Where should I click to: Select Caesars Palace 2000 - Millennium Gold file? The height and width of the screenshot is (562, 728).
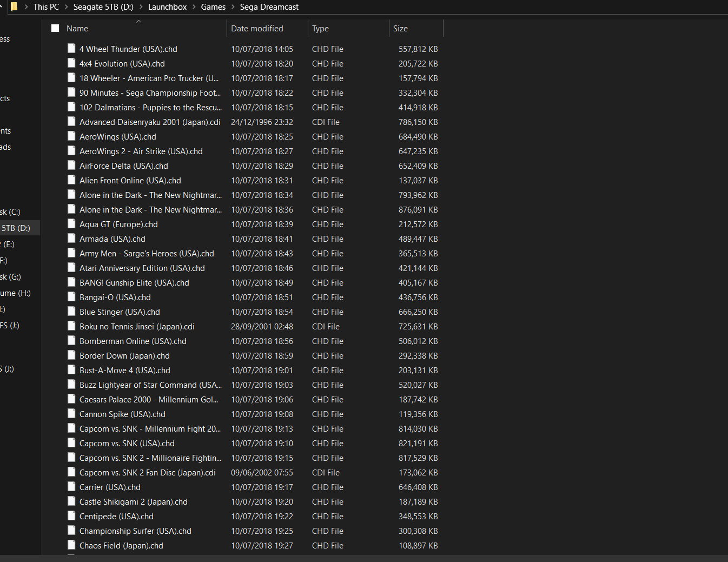point(149,400)
